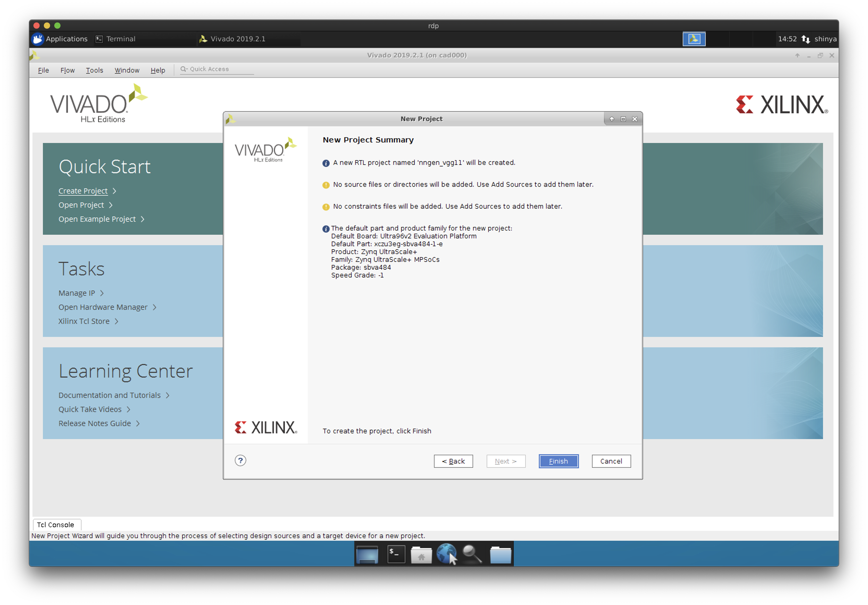Click the workspace switcher icon in panel

point(694,39)
